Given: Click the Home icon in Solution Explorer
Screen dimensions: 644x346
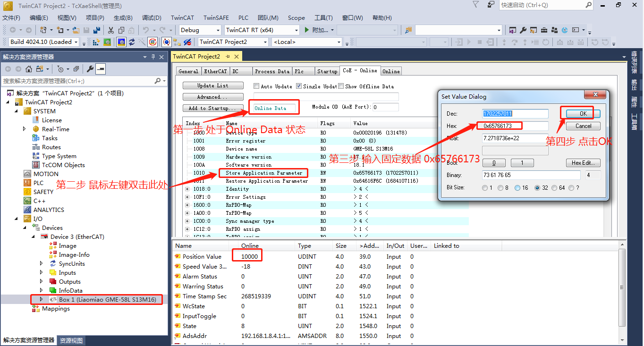Looking at the screenshot, I should click(29, 69).
